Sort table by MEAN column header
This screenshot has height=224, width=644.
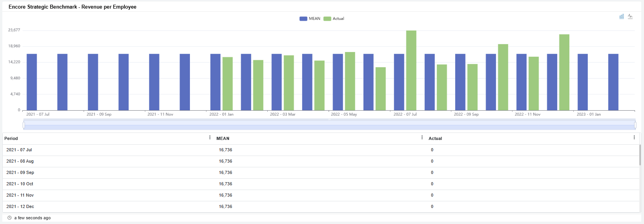[223, 138]
